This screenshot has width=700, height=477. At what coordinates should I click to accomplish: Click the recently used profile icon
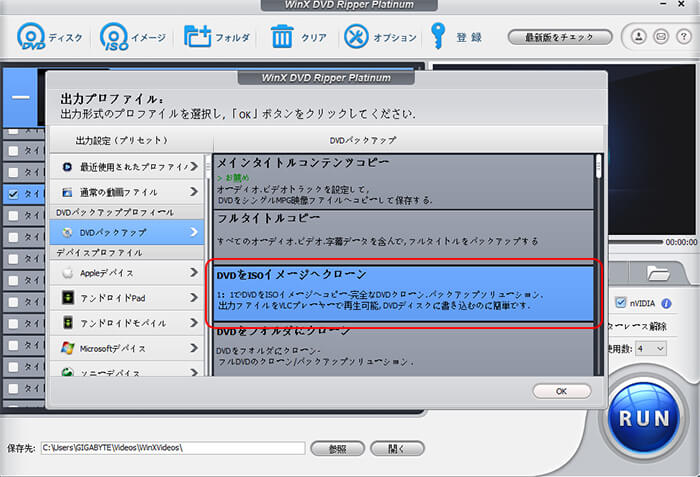67,167
